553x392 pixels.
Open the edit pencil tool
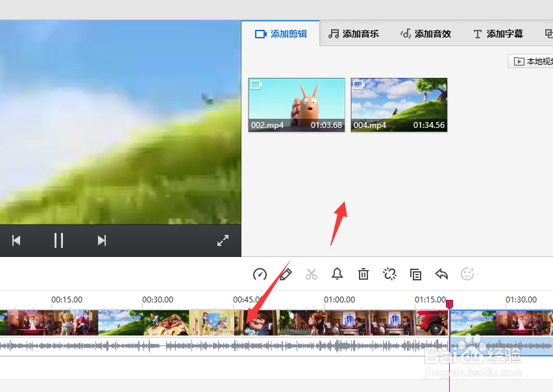pos(286,274)
